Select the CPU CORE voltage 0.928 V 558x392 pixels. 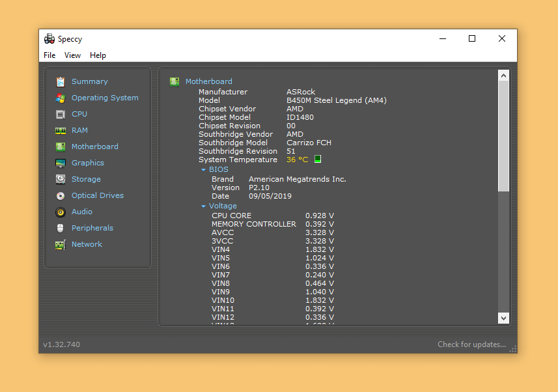coord(320,216)
